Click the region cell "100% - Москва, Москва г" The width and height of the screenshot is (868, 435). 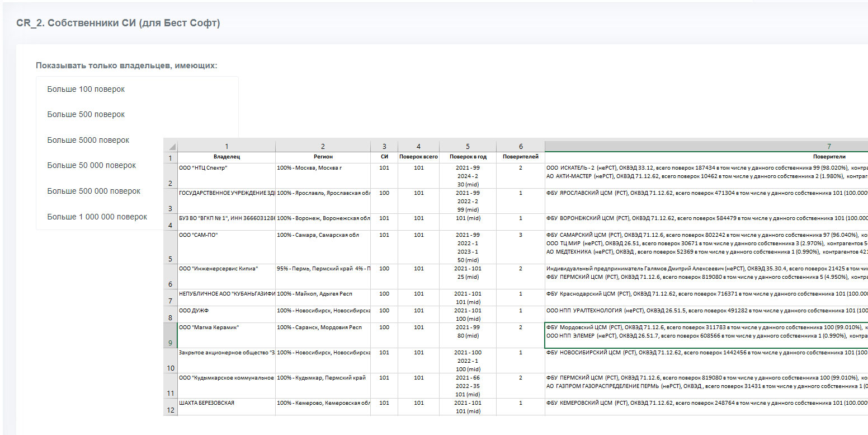point(323,176)
